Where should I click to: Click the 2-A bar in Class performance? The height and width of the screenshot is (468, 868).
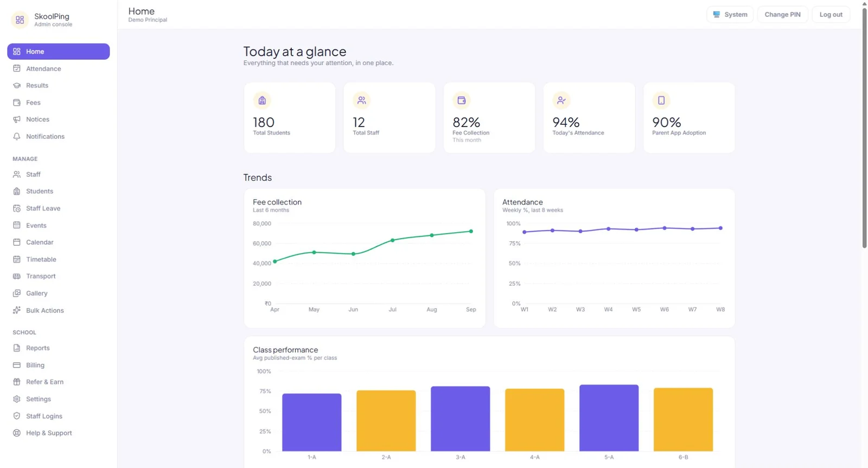click(386, 421)
